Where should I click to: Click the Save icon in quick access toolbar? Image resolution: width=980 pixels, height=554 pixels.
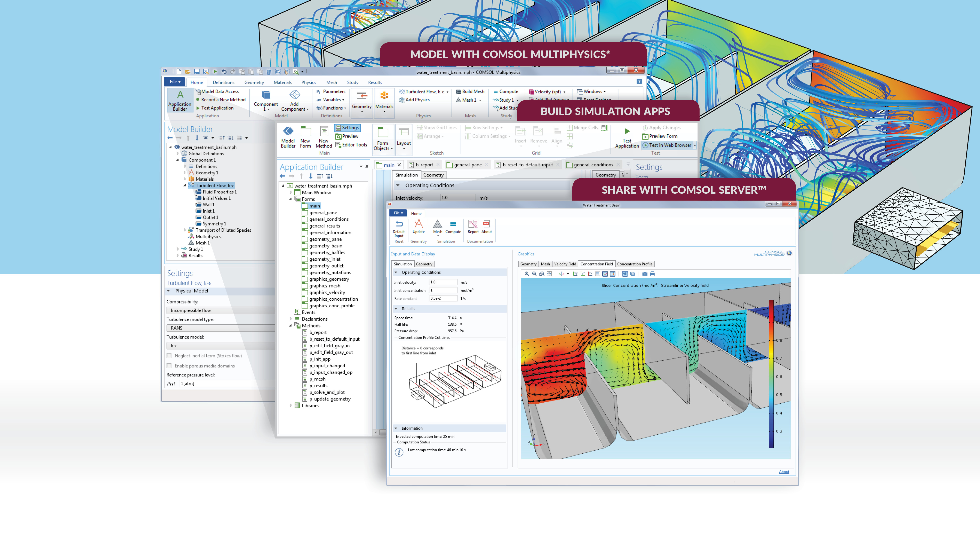197,72
